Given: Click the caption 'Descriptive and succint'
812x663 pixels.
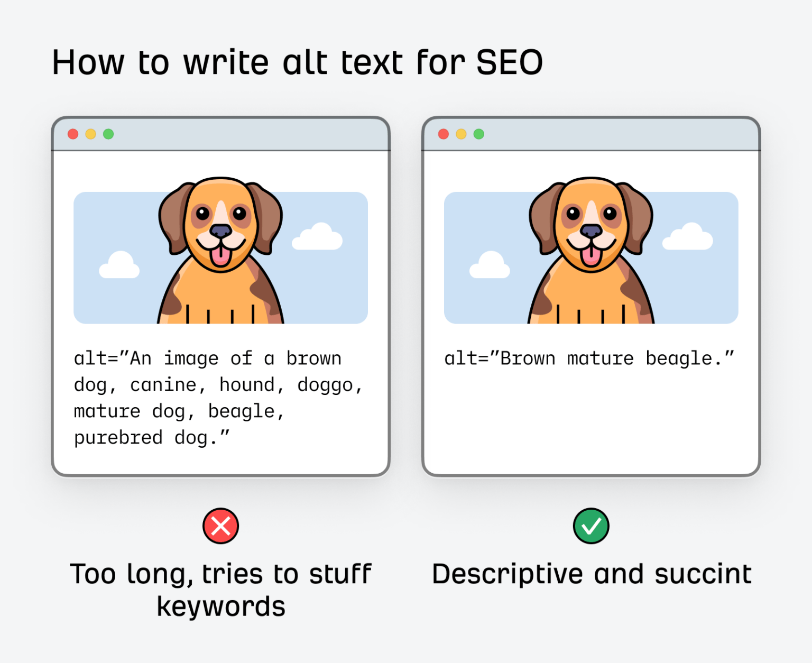Looking at the screenshot, I should click(x=592, y=573).
